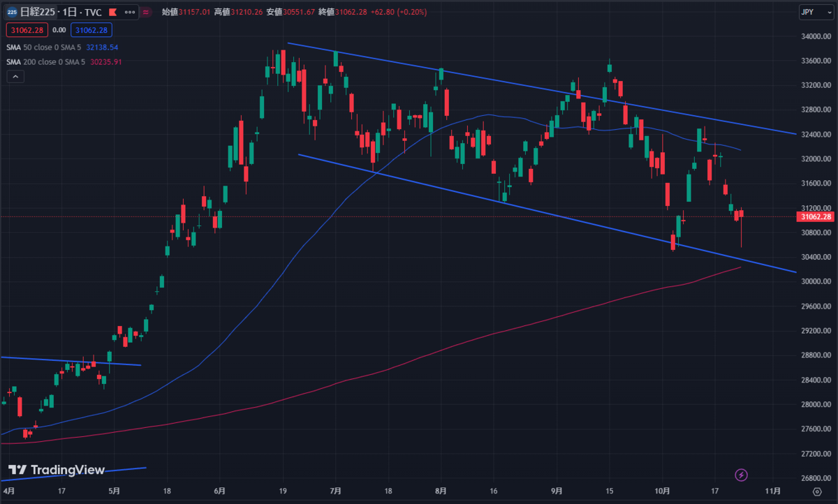Click the 4月 time axis label
838x504 pixels.
coord(9,491)
